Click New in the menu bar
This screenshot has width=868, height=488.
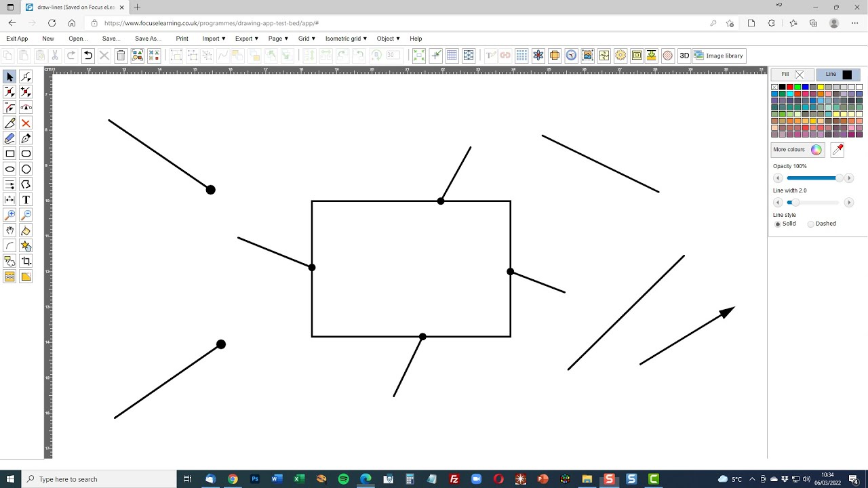pyautogui.click(x=48, y=39)
